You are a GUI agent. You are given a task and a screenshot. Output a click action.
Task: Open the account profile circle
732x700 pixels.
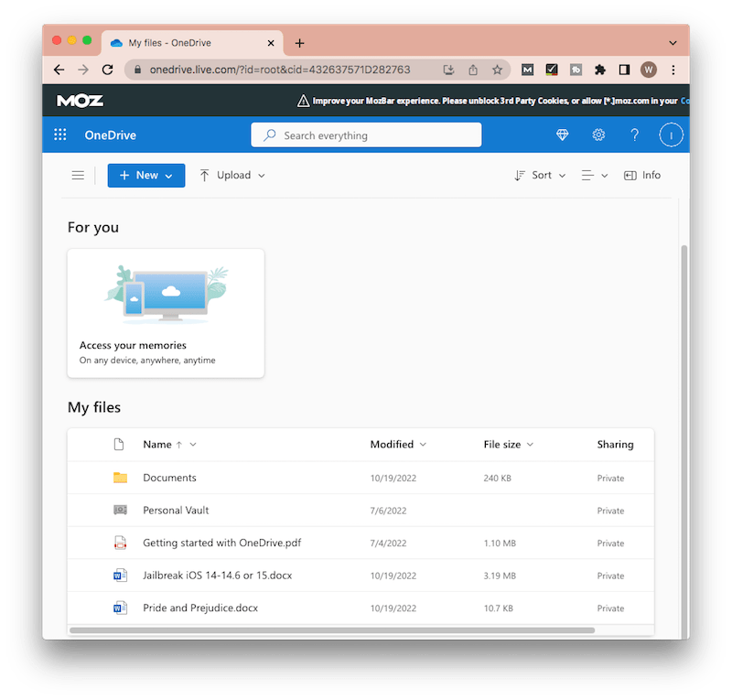(x=671, y=135)
